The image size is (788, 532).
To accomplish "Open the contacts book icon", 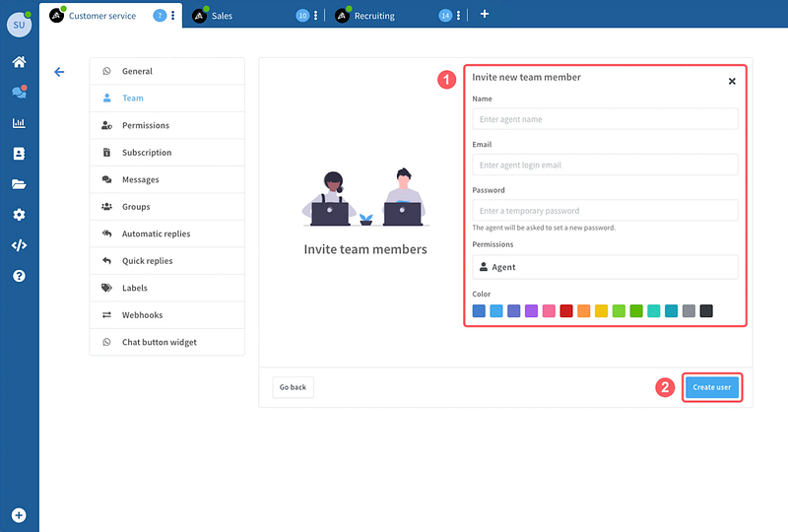I will coord(19,154).
